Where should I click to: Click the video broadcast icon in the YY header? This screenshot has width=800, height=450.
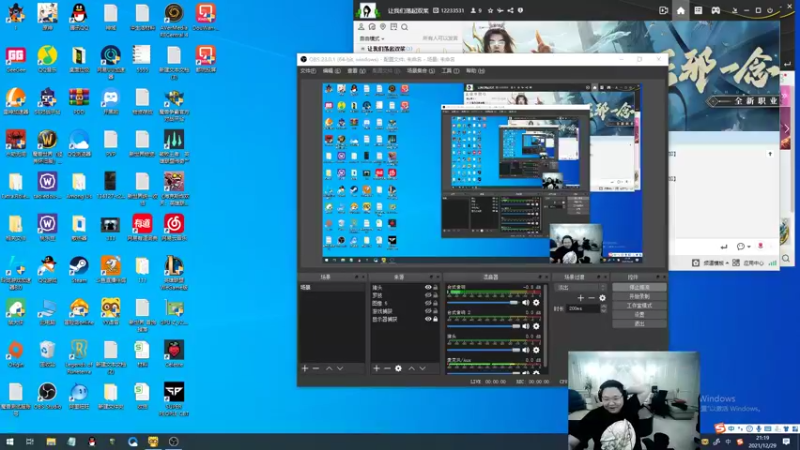click(x=663, y=10)
